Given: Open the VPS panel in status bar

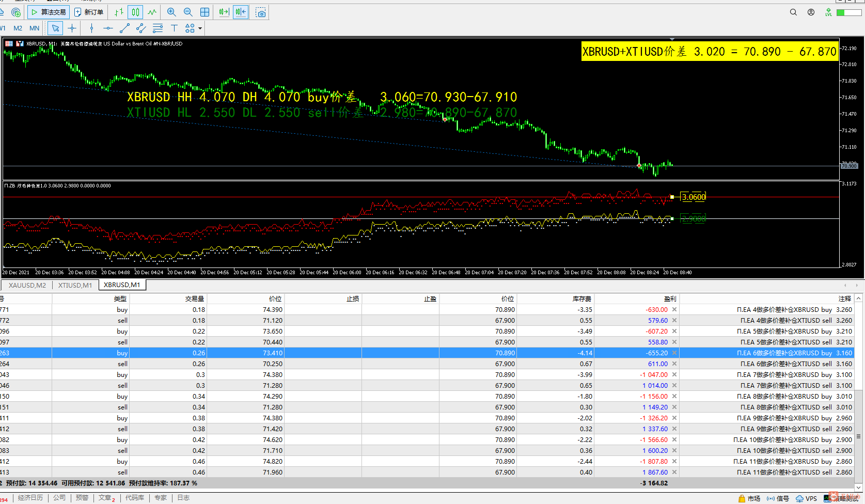Looking at the screenshot, I should tap(807, 498).
